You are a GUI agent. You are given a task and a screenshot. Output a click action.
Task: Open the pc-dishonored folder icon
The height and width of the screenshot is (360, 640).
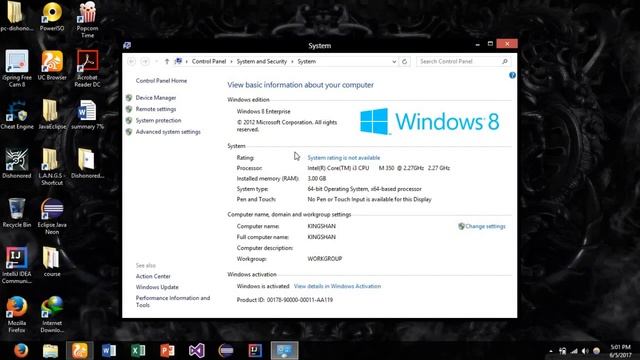pyautogui.click(x=16, y=16)
